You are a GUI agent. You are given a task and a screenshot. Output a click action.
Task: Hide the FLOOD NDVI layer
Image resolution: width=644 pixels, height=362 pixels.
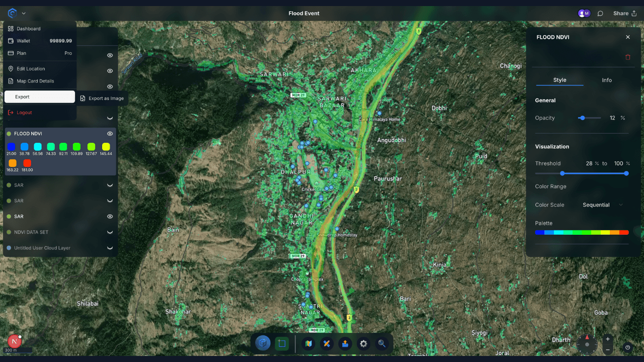[x=110, y=134]
